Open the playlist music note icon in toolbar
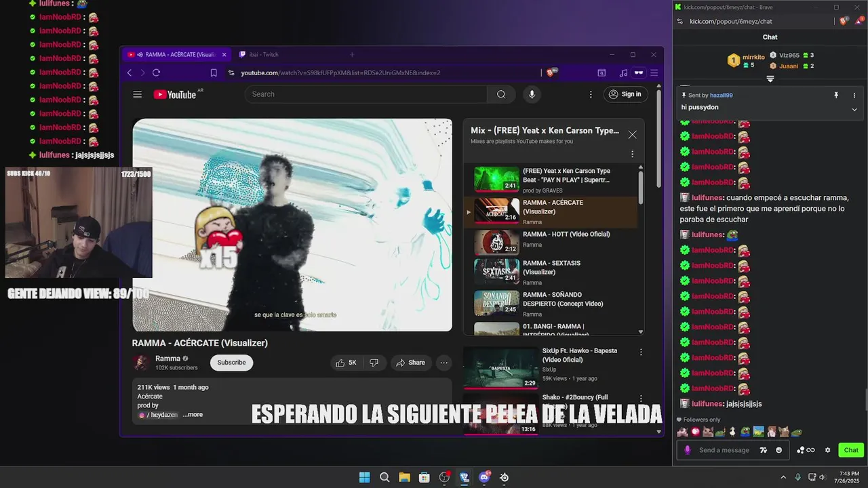This screenshot has height=488, width=868. point(623,73)
